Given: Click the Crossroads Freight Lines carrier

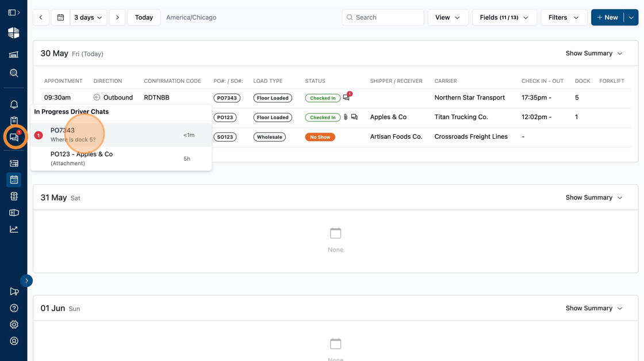Looking at the screenshot, I should pyautogui.click(x=471, y=136).
